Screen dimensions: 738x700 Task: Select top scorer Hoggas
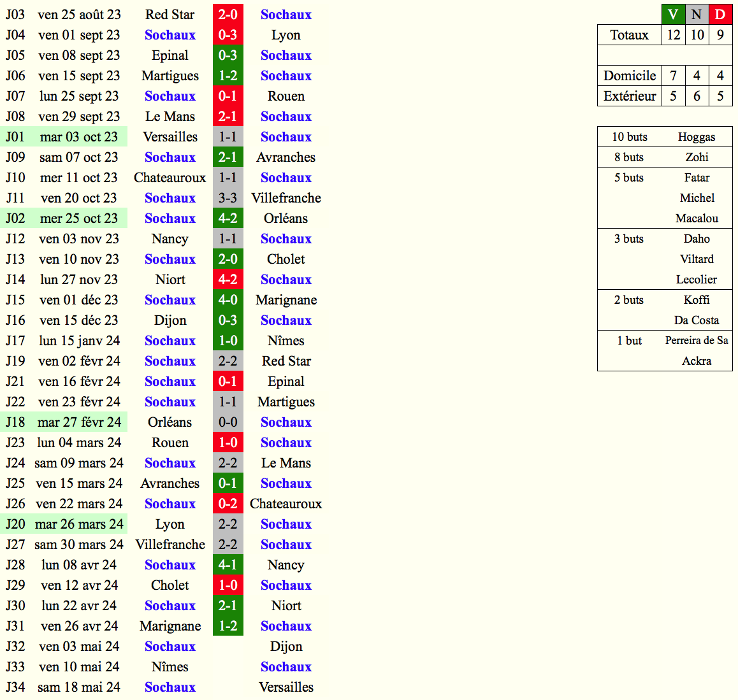pos(697,137)
